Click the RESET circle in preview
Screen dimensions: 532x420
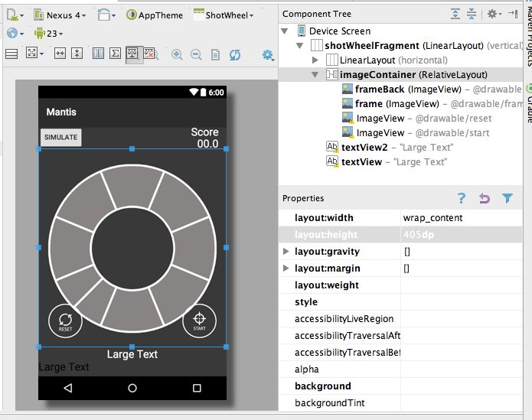pos(65,321)
